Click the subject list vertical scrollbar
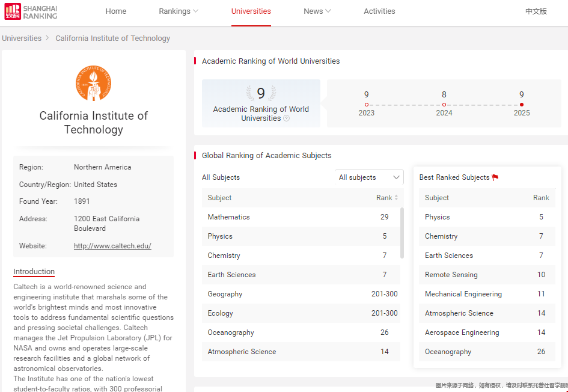Image resolution: width=568 pixels, height=392 pixels. [402, 233]
